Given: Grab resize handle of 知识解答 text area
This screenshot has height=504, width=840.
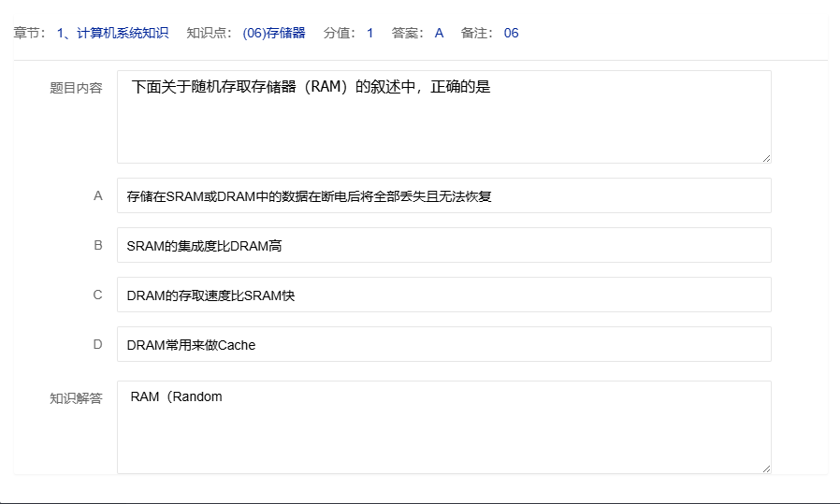Looking at the screenshot, I should (x=766, y=468).
